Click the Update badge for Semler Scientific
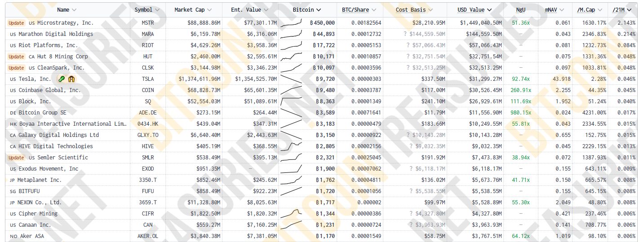 pos(16,158)
